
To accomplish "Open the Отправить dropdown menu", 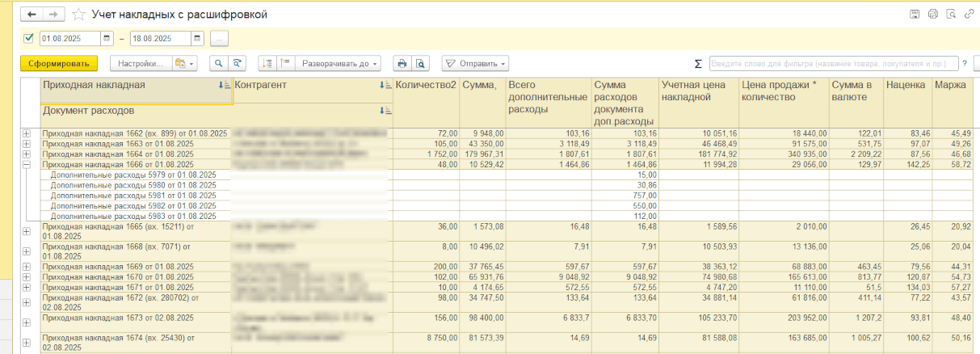I will point(475,63).
